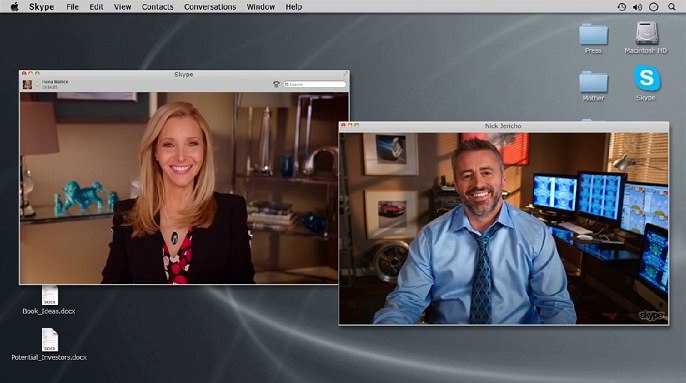Open the View menu
The image size is (686, 383).
coord(122,7)
